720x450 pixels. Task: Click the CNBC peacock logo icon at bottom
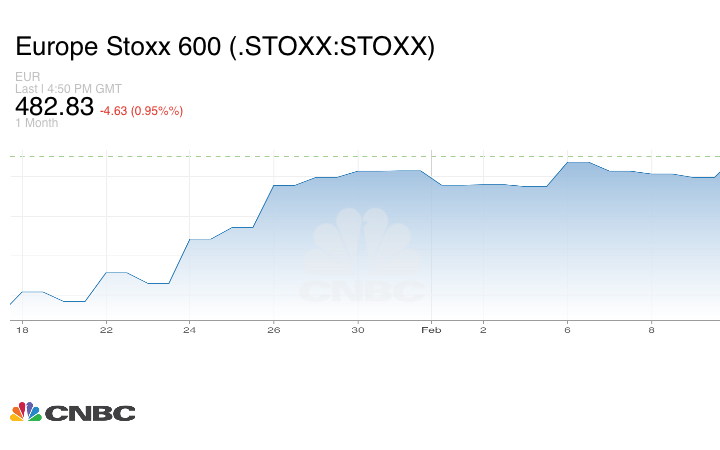click(26, 412)
